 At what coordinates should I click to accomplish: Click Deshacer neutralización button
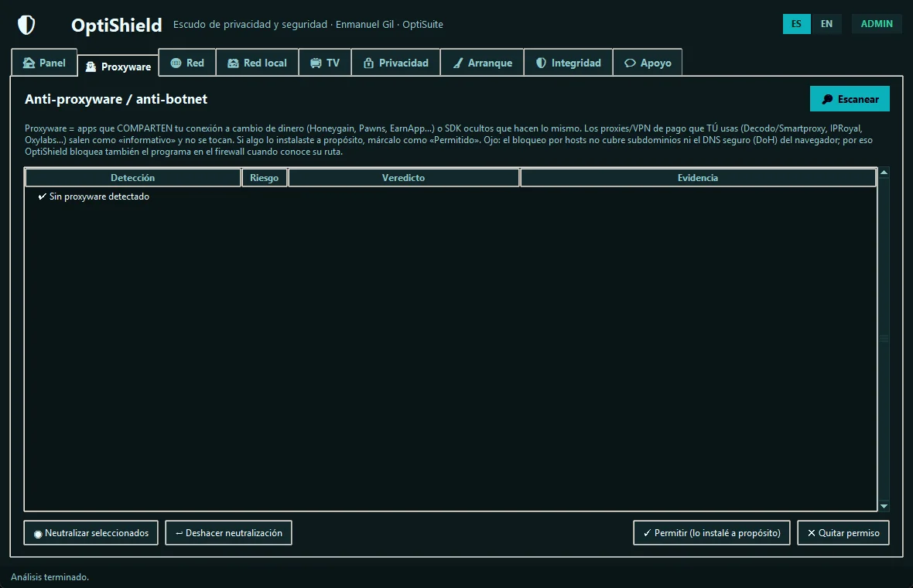click(228, 533)
